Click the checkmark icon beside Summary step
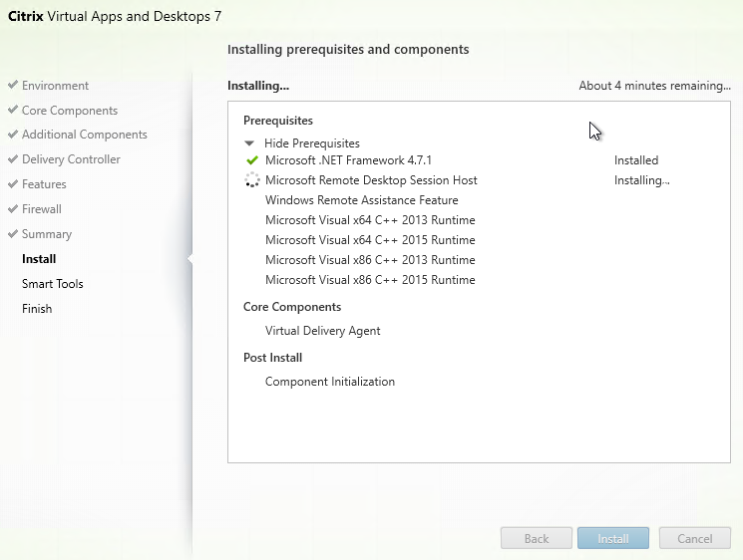This screenshot has height=560, width=743. tap(13, 234)
